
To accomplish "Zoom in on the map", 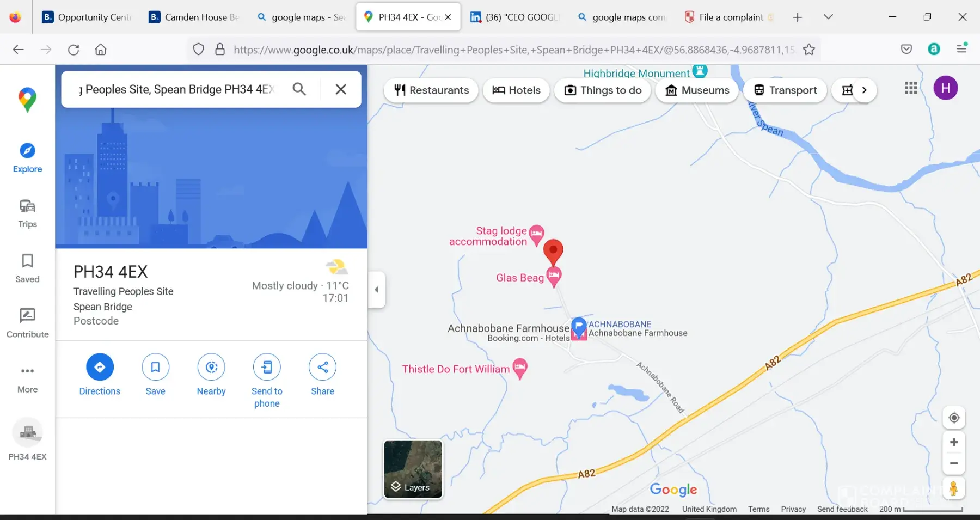I will pos(954,442).
